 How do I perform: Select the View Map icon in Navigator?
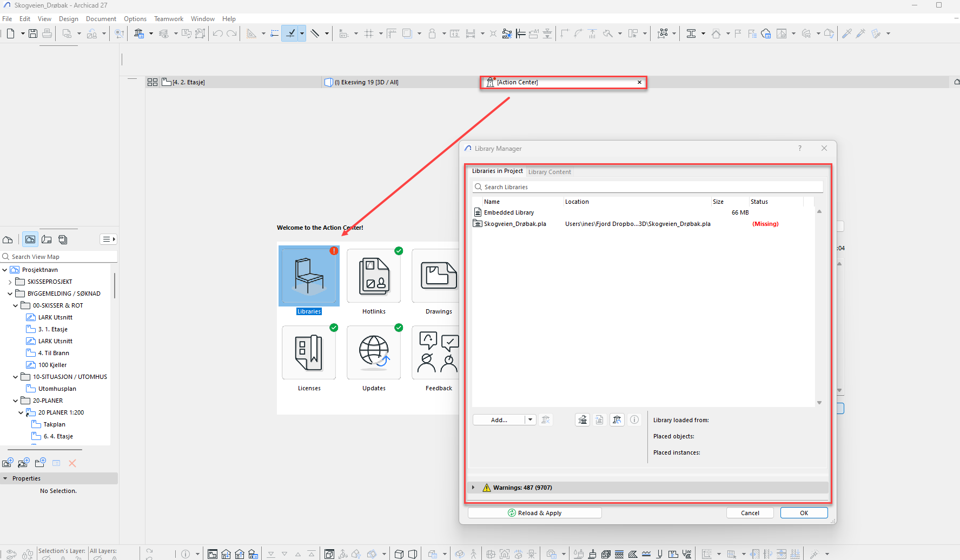click(x=30, y=239)
